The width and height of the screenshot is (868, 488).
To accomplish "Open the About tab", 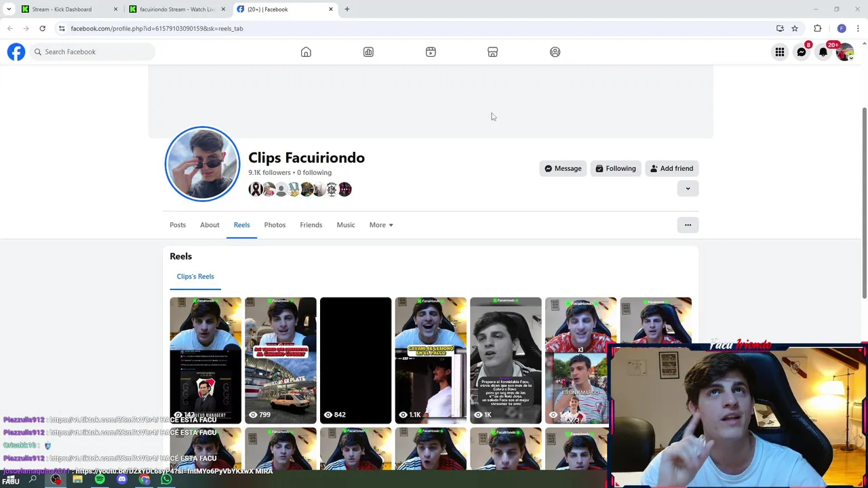I will [210, 225].
